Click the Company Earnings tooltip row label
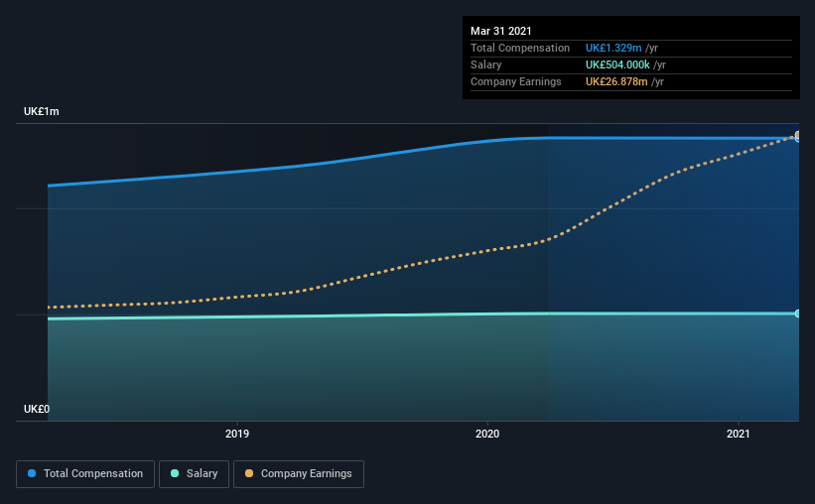815x504 pixels. pyautogui.click(x=515, y=81)
